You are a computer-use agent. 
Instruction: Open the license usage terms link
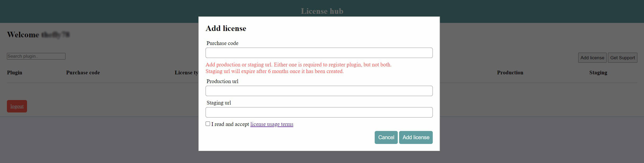point(271,124)
